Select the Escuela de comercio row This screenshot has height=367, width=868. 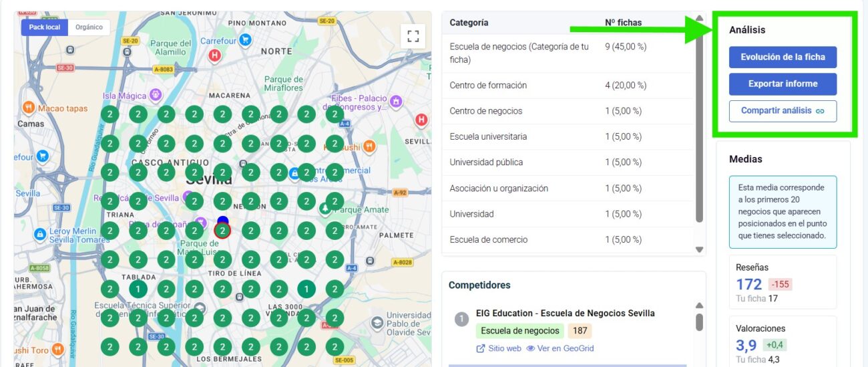568,239
